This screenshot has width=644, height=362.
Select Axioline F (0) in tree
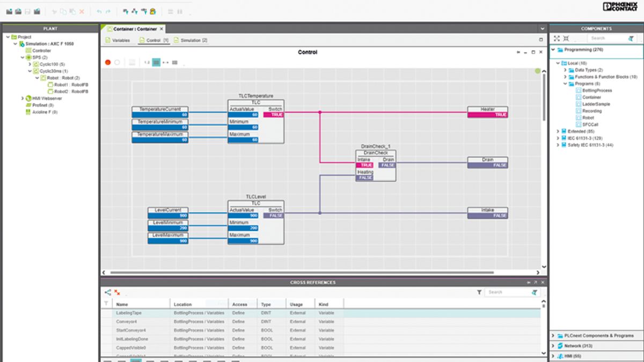(x=41, y=112)
